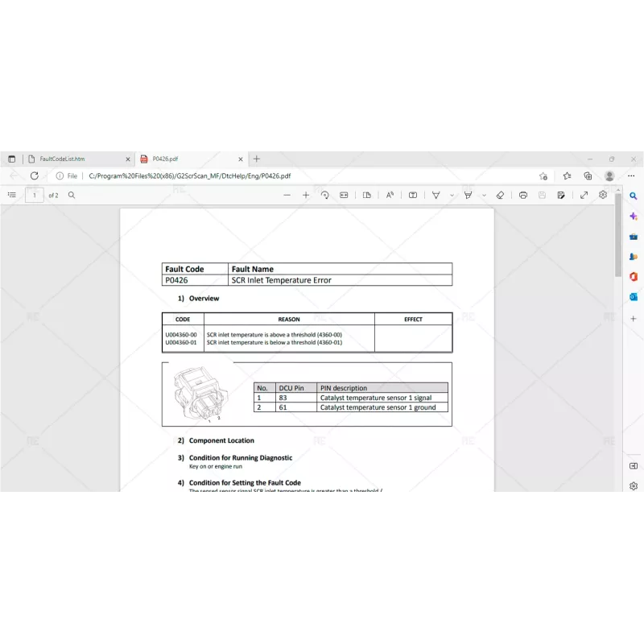Viewport: 644px width, 644px height.
Task: Select the Draw pen tool
Action: pos(436,195)
